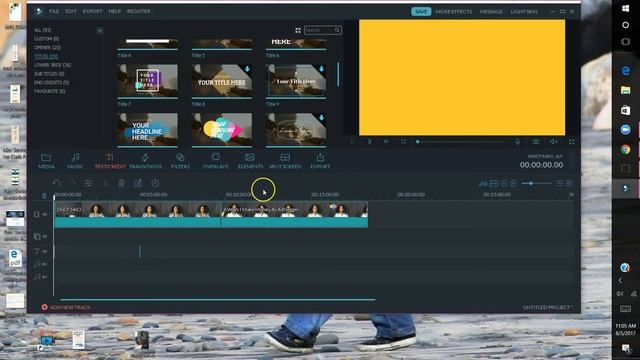This screenshot has width=640, height=360.
Task: Select the CUSTOM category
Action: click(x=47, y=39)
